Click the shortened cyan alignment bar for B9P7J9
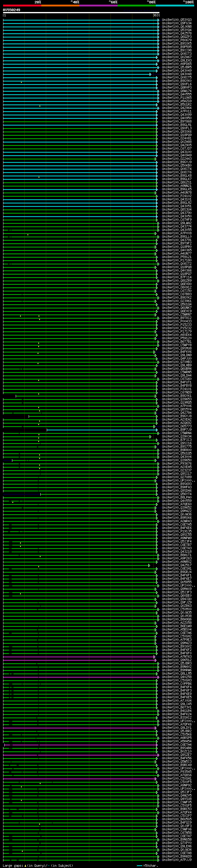Image resolution: width=197 pixels, height=868 pixels. tap(103, 430)
